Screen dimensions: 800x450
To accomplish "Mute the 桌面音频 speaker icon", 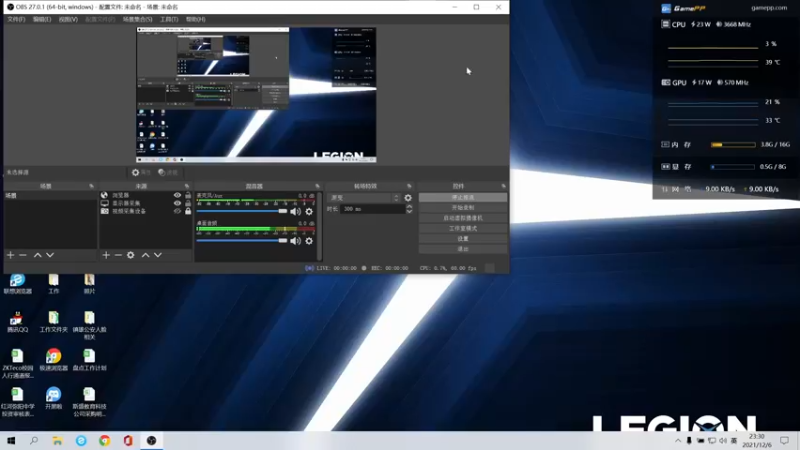I will click(x=295, y=241).
